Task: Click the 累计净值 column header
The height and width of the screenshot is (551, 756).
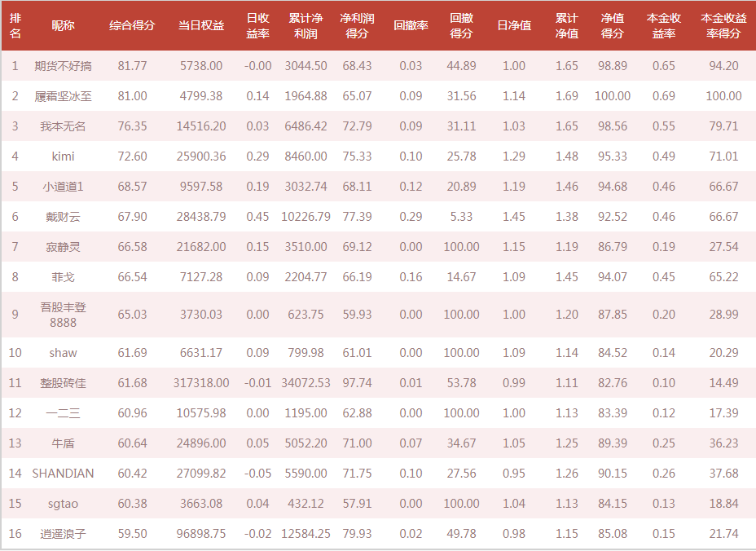Action: [566, 25]
